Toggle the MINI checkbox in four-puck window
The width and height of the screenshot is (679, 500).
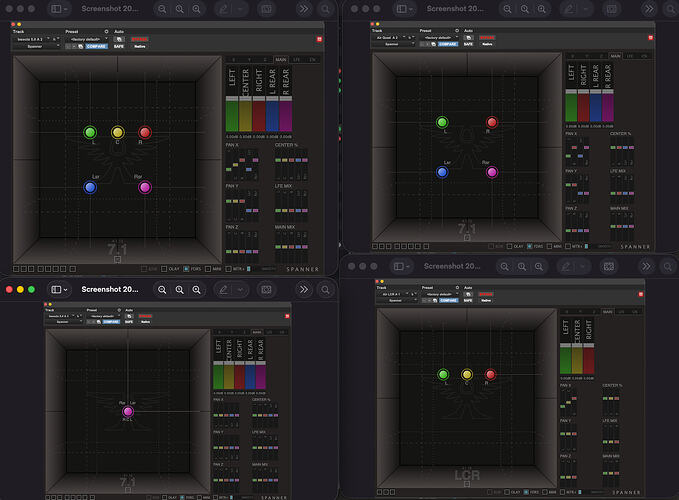point(550,246)
